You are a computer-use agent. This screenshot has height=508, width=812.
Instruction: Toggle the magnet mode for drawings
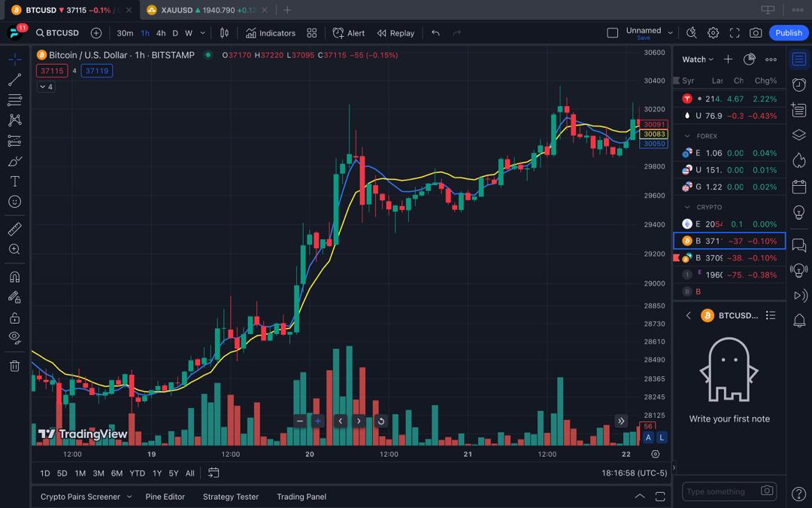14,277
